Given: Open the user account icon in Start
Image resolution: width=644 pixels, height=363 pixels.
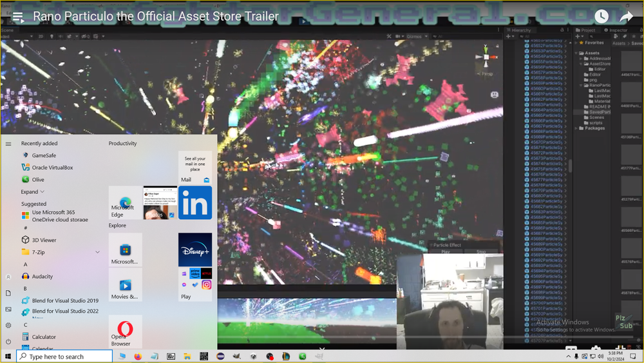Looking at the screenshot, I should (x=8, y=277).
